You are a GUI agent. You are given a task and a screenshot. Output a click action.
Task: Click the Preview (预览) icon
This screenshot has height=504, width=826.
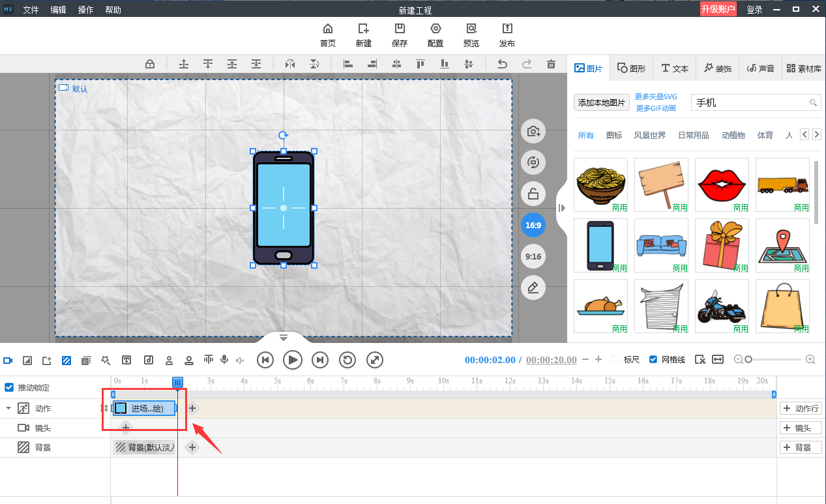[x=471, y=29]
